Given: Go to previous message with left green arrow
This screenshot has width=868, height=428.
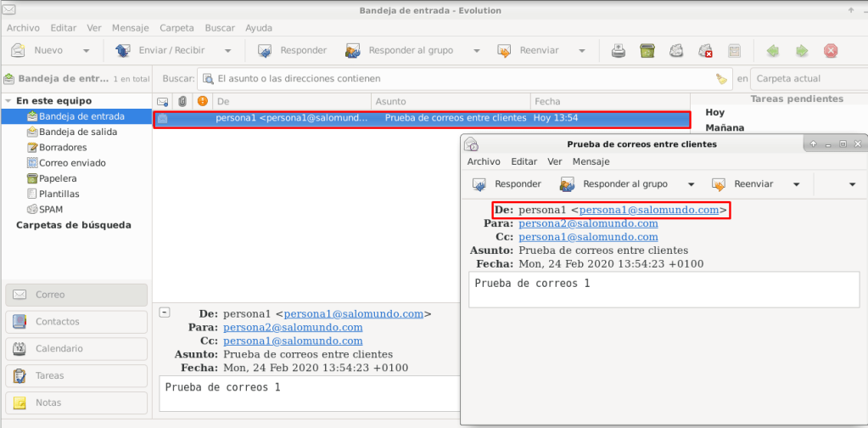Looking at the screenshot, I should click(773, 51).
